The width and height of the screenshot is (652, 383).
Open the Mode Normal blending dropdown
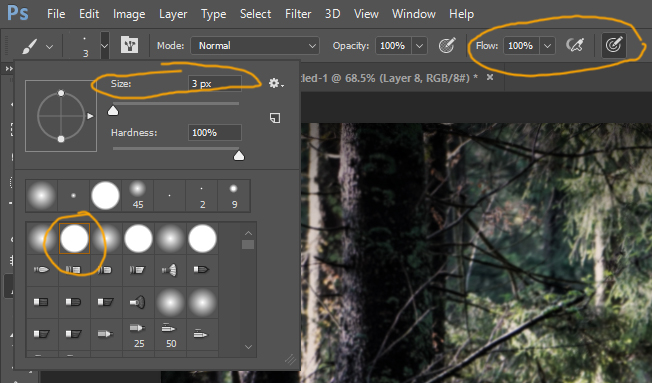254,46
